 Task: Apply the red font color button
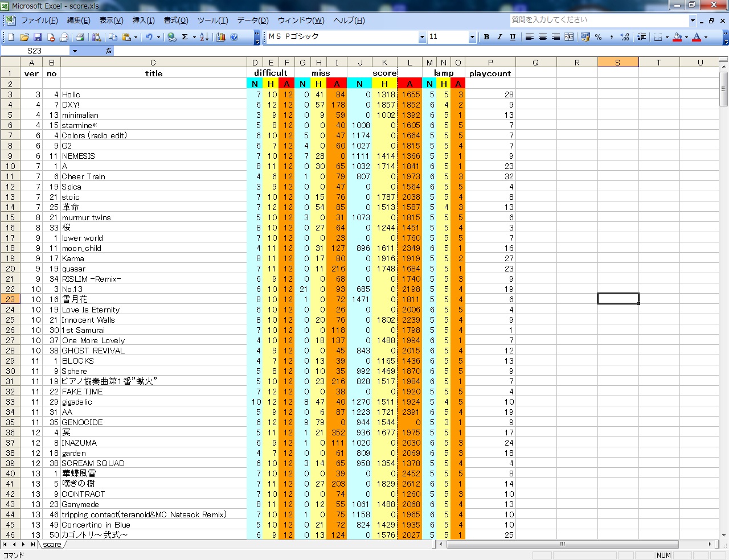coord(696,37)
